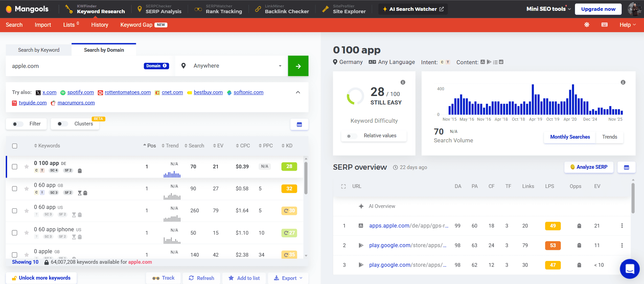Refresh the keyword data
The width and height of the screenshot is (644, 284).
pyautogui.click(x=202, y=278)
